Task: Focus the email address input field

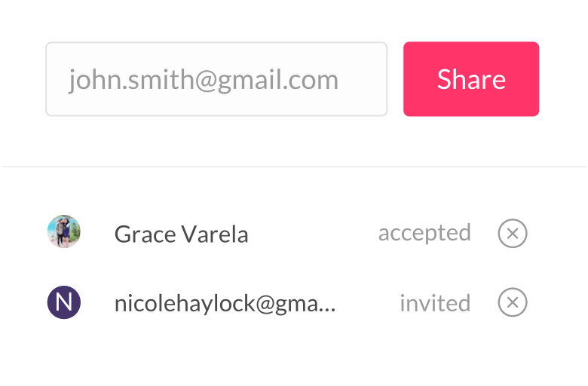Action: (216, 79)
